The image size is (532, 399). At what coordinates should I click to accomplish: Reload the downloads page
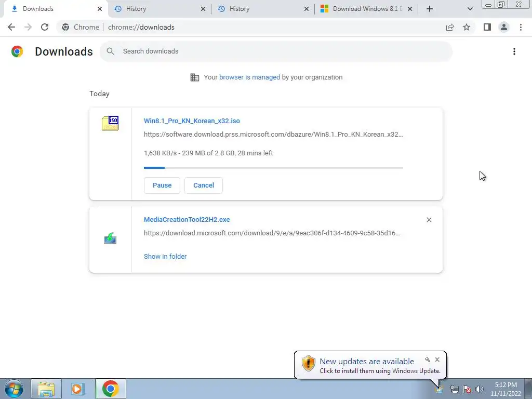tap(45, 27)
